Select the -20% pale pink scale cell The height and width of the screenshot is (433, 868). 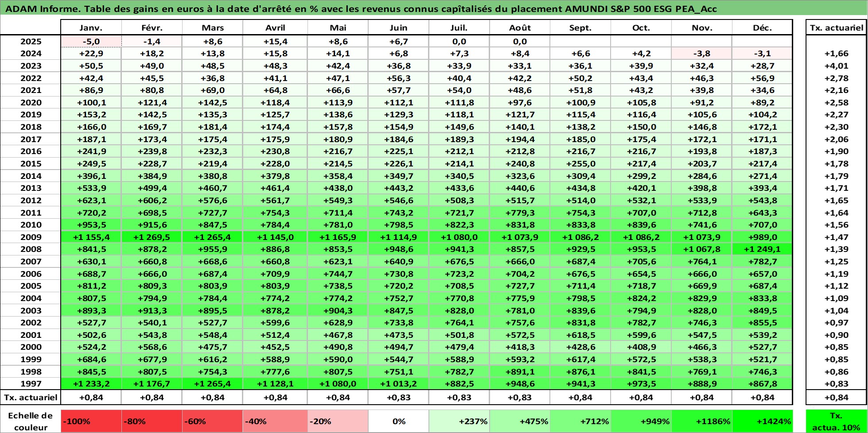point(338,421)
